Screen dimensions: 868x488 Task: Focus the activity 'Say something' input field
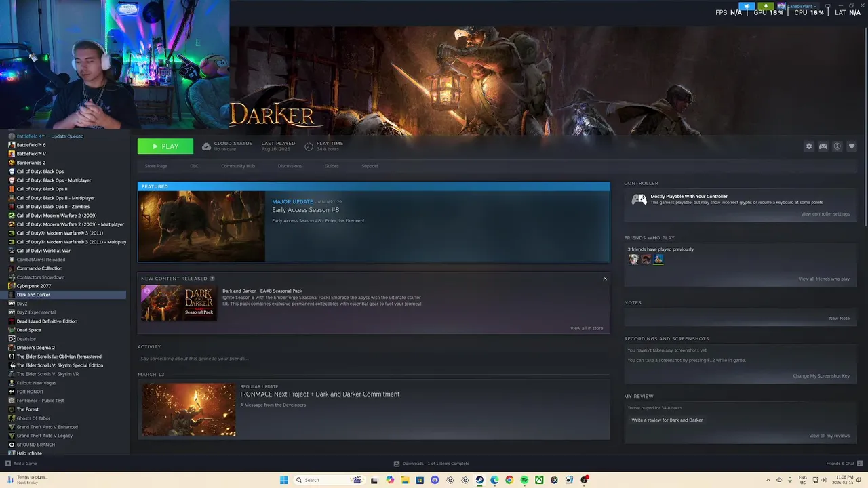[373, 359]
